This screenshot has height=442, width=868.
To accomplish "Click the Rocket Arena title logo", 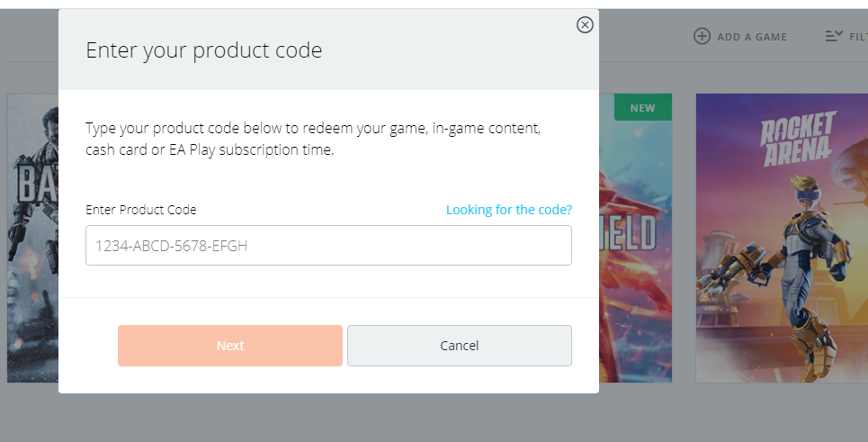I will pos(797,141).
